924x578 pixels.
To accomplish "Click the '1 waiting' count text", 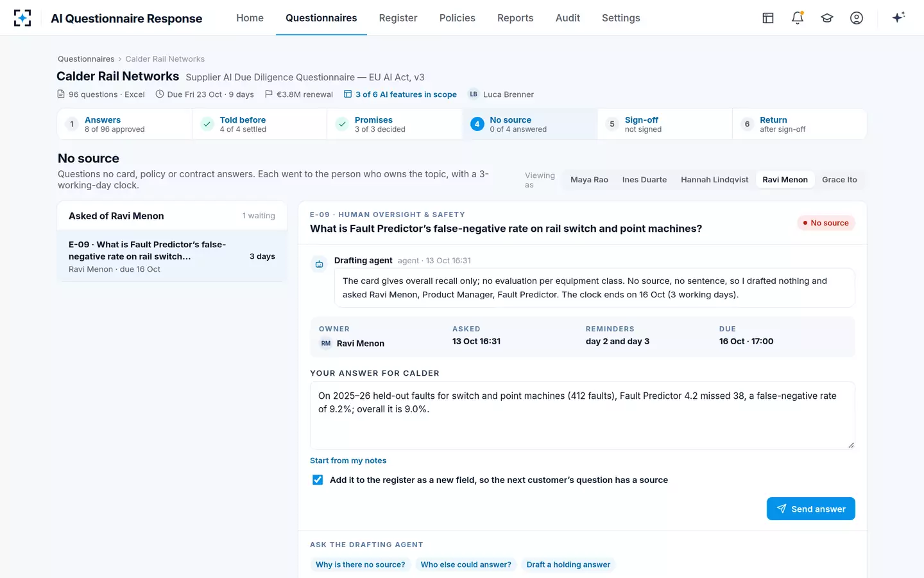I will [x=259, y=216].
